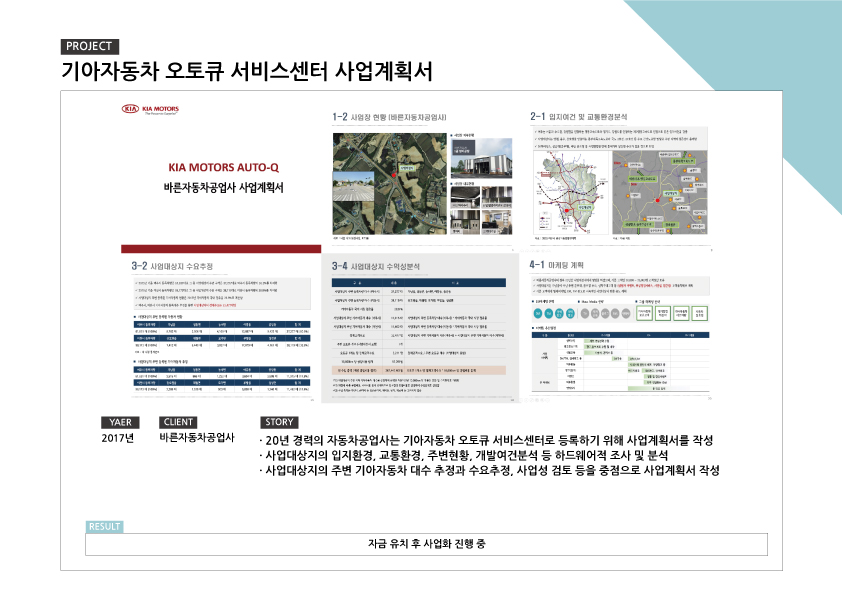Open the aerial site photo in slide 1-2
The width and height of the screenshot is (842, 595).
pyautogui.click(x=389, y=183)
